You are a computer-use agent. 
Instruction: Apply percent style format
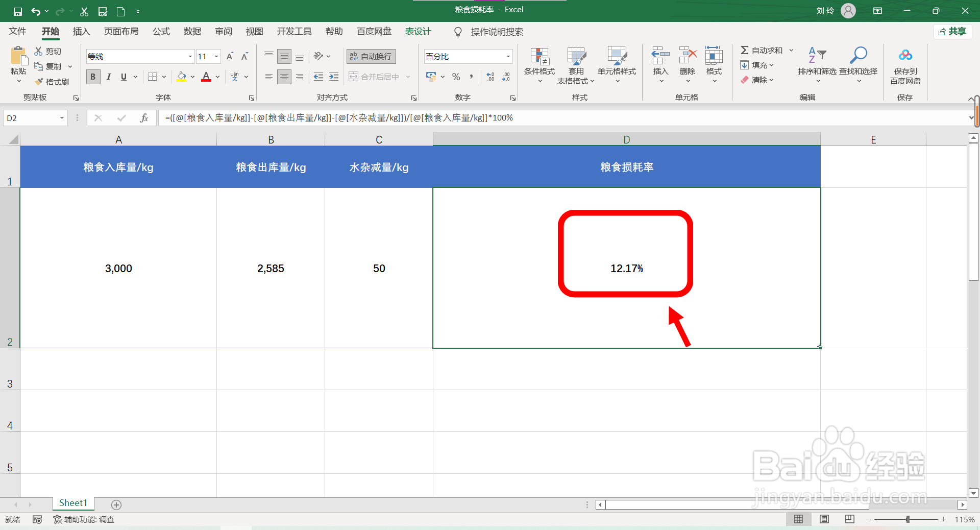(x=456, y=77)
